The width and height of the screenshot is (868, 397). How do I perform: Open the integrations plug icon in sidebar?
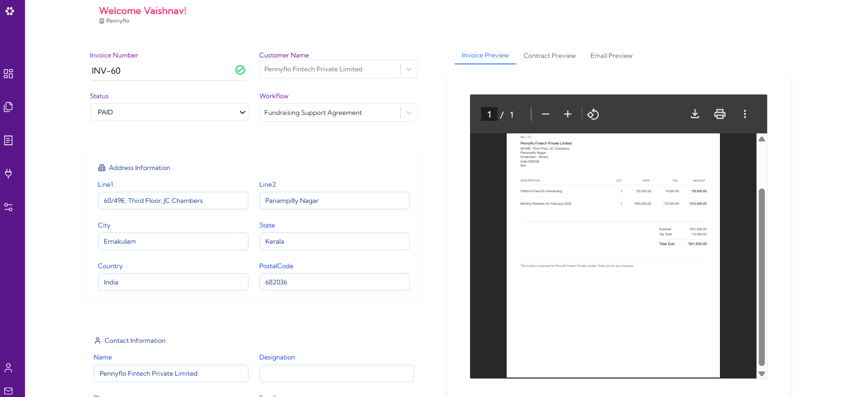pyautogui.click(x=8, y=173)
